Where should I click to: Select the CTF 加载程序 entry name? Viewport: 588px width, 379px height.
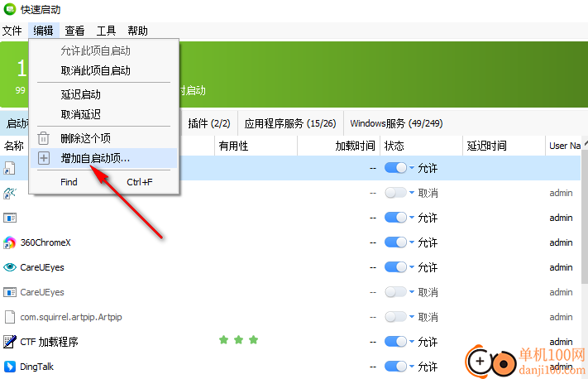(x=49, y=342)
